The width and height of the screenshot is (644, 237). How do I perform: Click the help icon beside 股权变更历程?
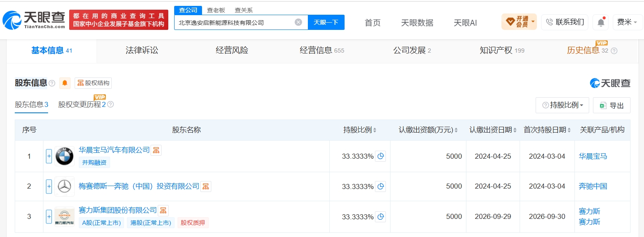click(110, 104)
